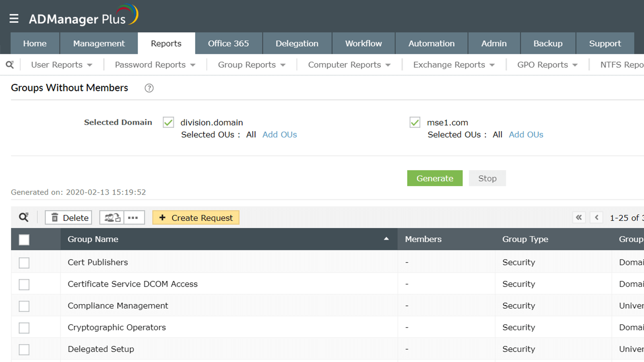Viewport: 644px width, 362px height.
Task: Go to first page of results
Action: click(579, 218)
